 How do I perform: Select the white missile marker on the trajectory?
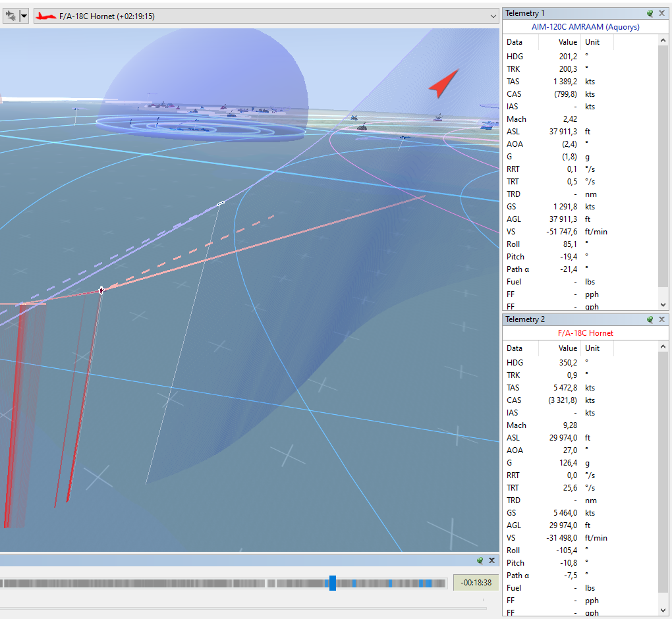click(x=221, y=203)
